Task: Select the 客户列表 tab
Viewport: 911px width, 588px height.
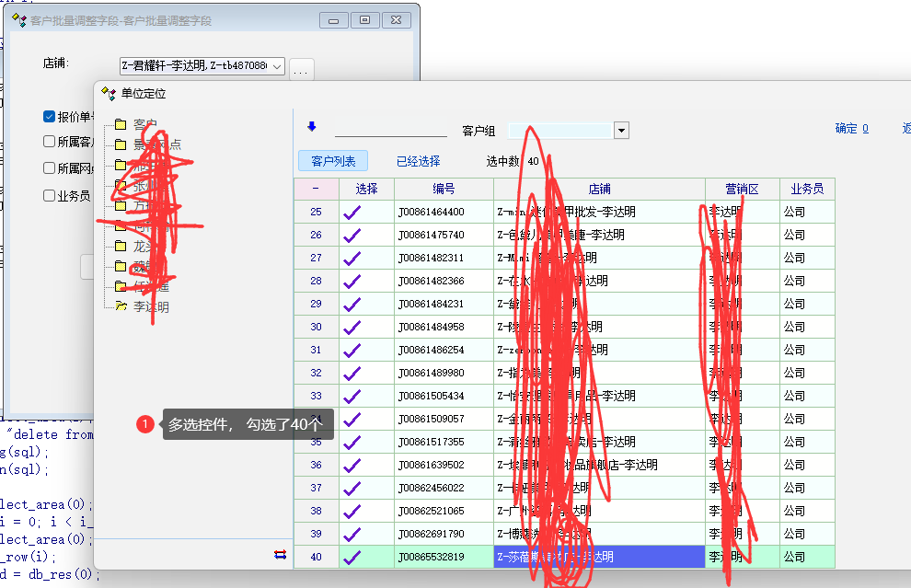Action: point(333,161)
